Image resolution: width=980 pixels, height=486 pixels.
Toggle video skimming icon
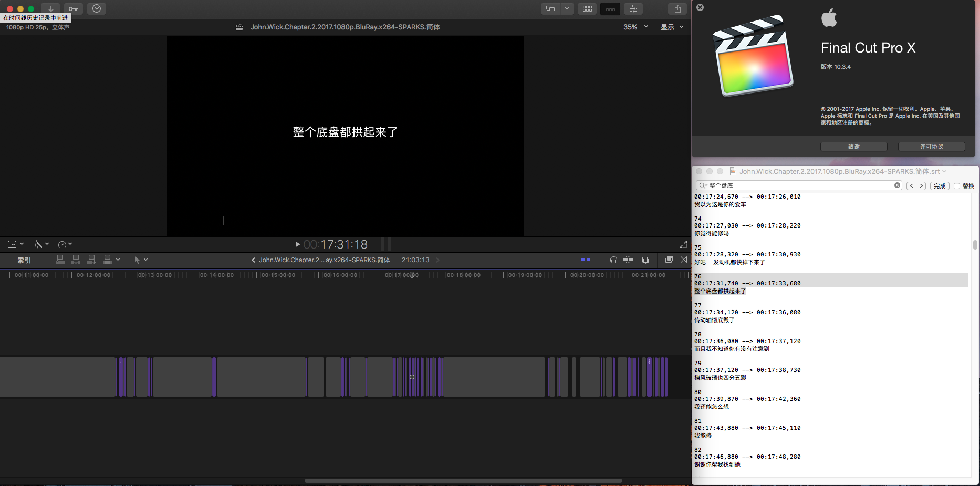(x=586, y=260)
